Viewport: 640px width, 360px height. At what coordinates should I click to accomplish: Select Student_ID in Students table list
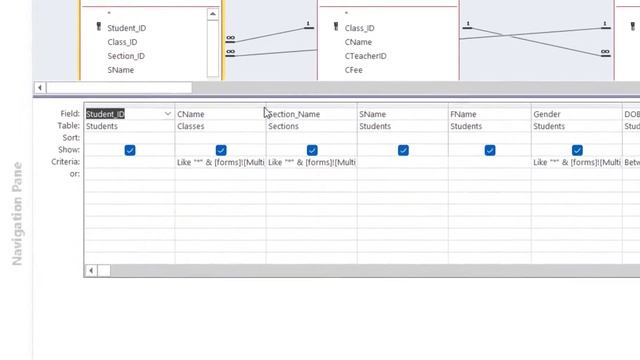127,28
